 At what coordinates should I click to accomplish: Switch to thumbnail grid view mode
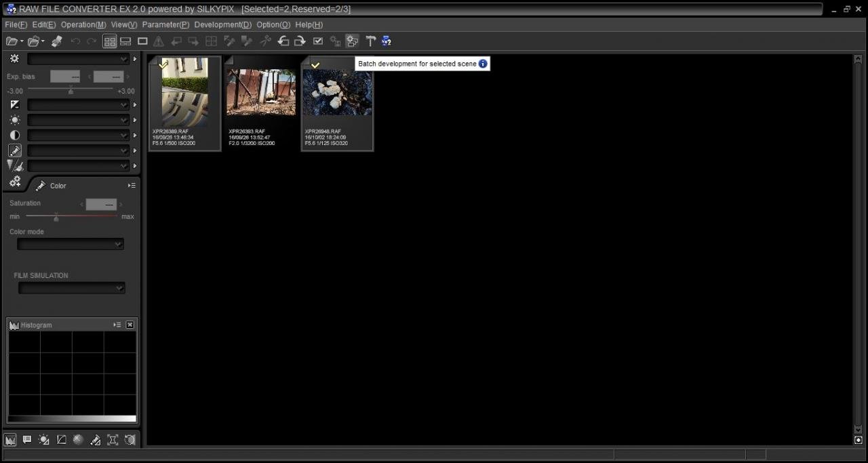[x=109, y=41]
